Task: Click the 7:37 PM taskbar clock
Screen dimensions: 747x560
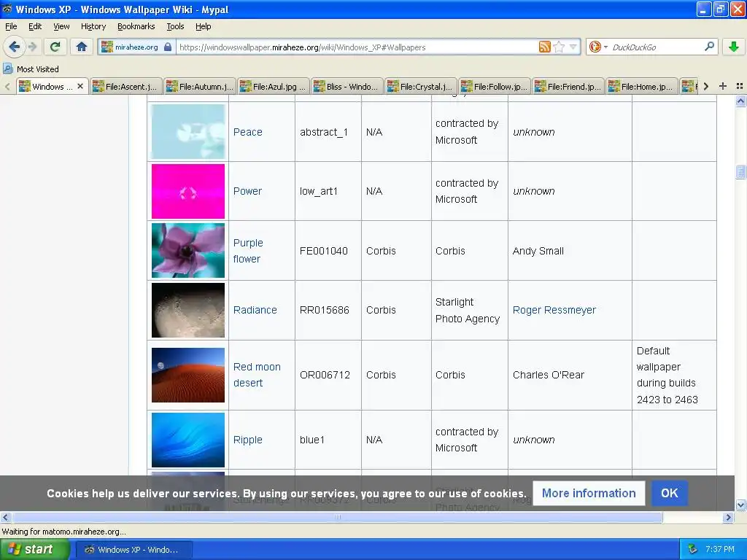Action: (x=720, y=549)
